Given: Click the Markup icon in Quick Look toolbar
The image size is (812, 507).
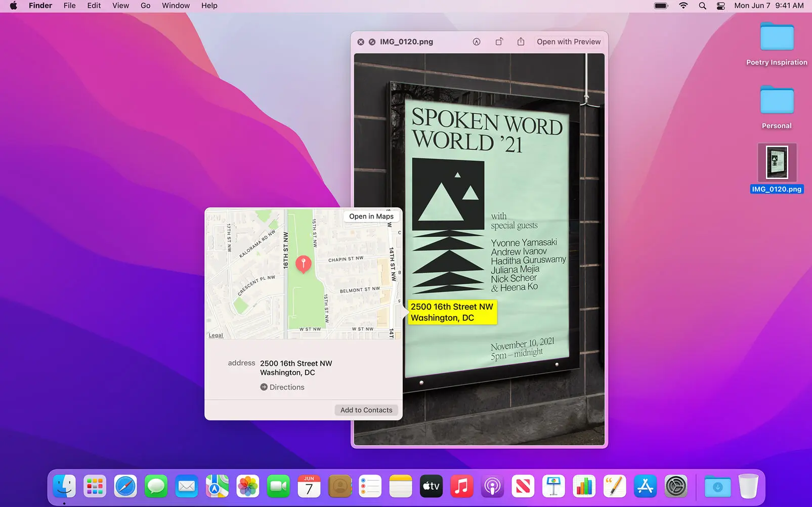Looking at the screenshot, I should 477,42.
